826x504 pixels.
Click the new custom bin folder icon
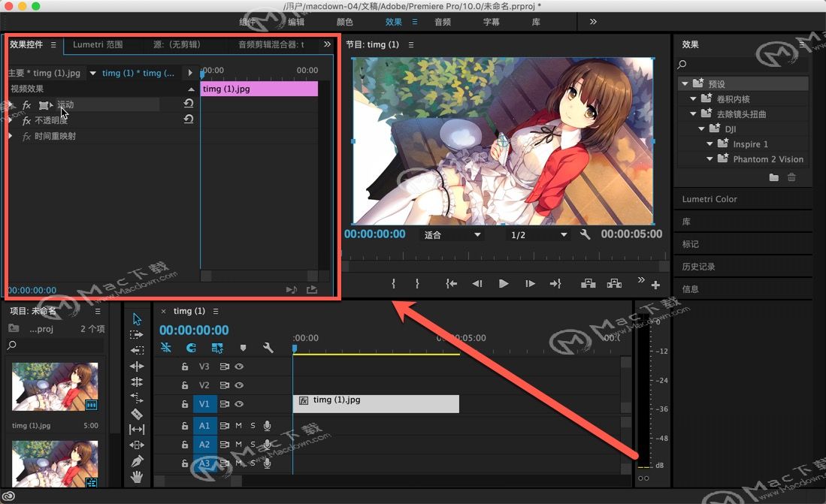(x=774, y=177)
